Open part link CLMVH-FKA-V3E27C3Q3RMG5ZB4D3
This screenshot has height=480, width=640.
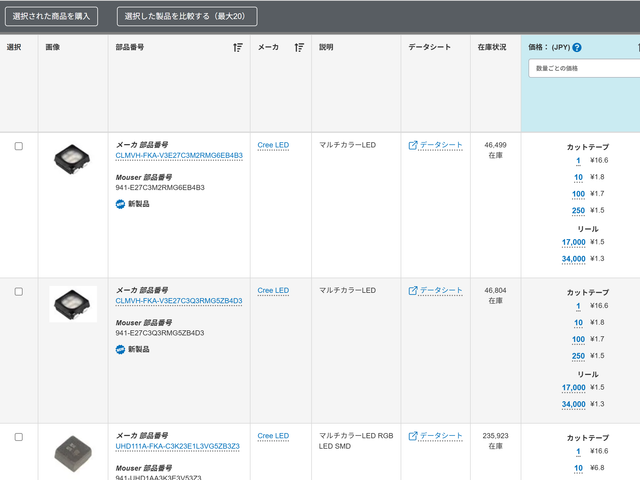pyautogui.click(x=179, y=301)
